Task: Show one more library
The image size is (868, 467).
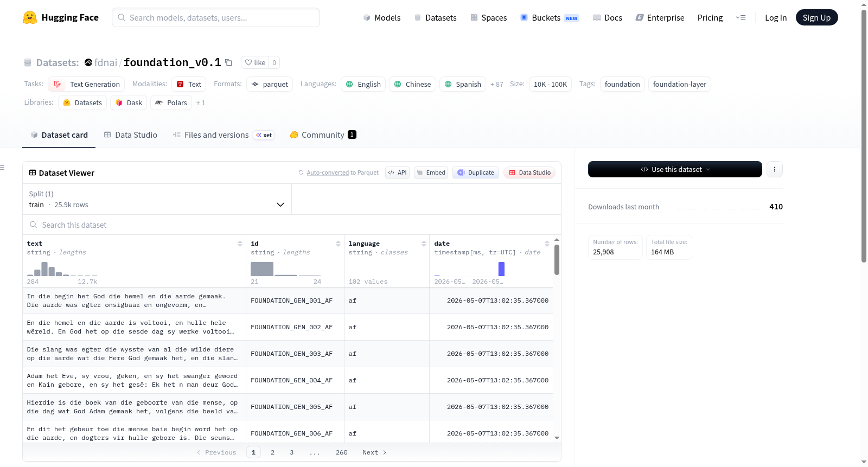Action: 201,103
